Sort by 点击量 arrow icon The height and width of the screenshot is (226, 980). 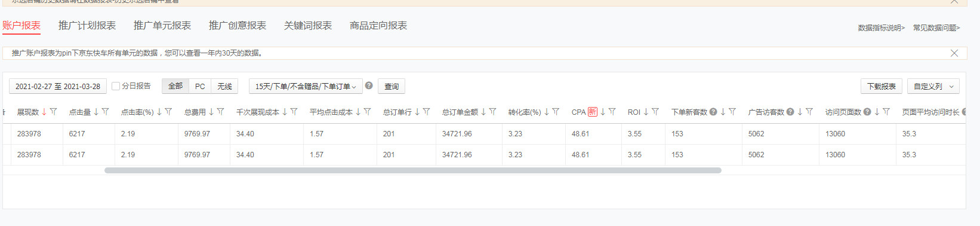pyautogui.click(x=96, y=112)
